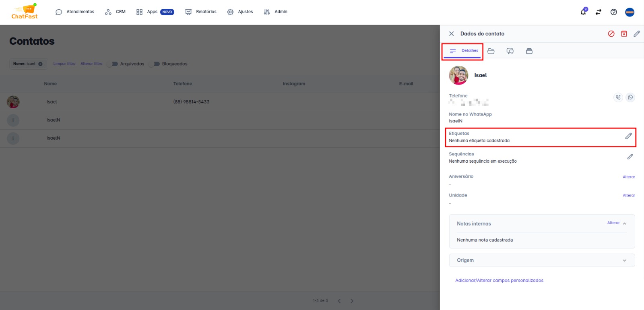Screen dimensions: 644x310
Task: Click Adicionar/Alterar campos personalizados link
Action: [499, 281]
